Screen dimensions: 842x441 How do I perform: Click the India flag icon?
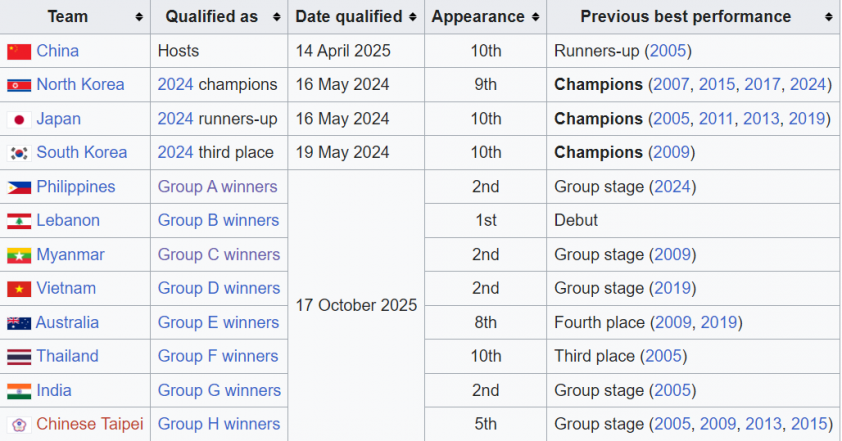[19, 391]
